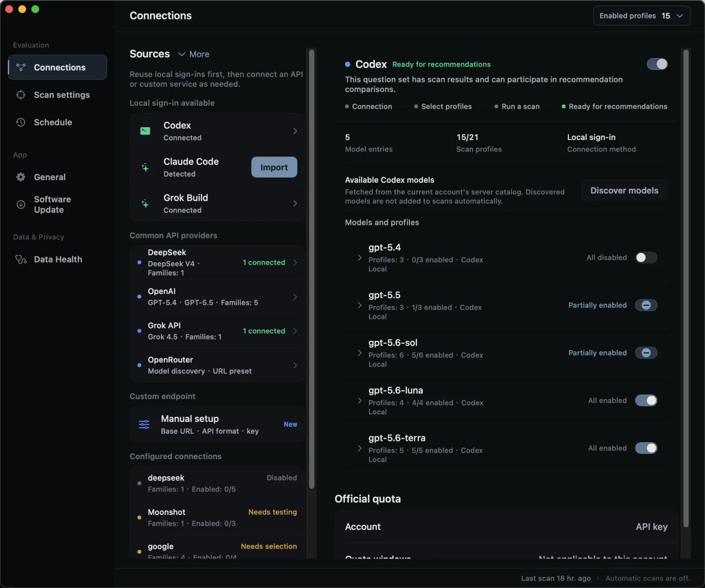Click the Connection progress step
The height and width of the screenshot is (588, 705).
(369, 107)
